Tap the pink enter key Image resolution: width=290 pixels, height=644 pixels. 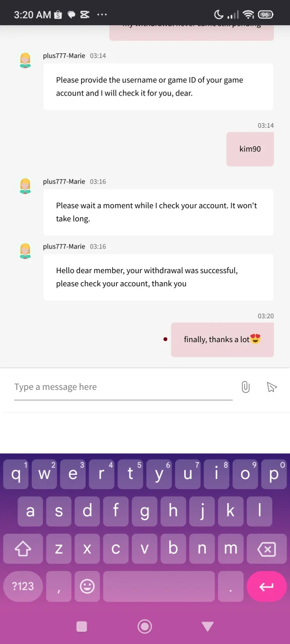[266, 587]
